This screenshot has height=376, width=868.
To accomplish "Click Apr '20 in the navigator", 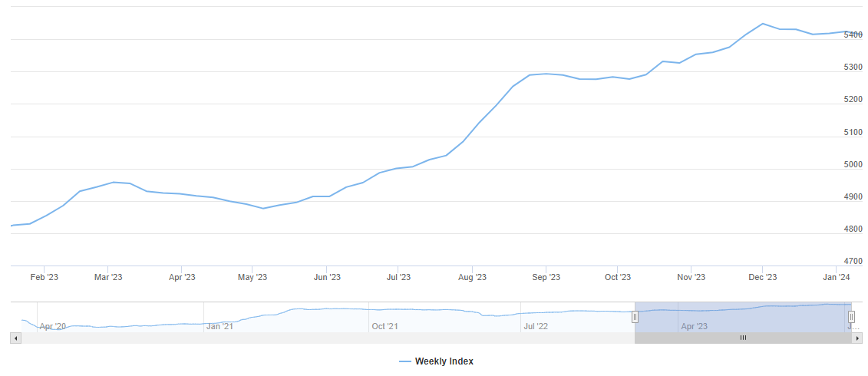I will click(x=53, y=326).
